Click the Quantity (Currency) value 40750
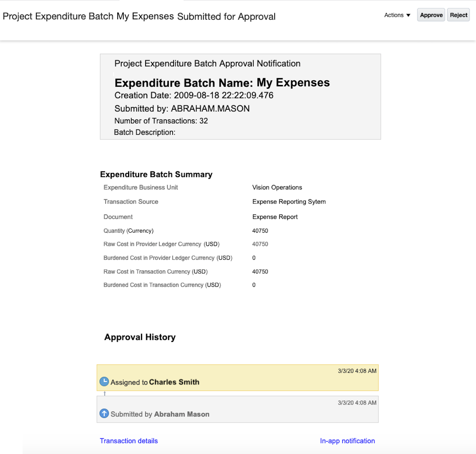The image size is (476, 454). tap(260, 231)
